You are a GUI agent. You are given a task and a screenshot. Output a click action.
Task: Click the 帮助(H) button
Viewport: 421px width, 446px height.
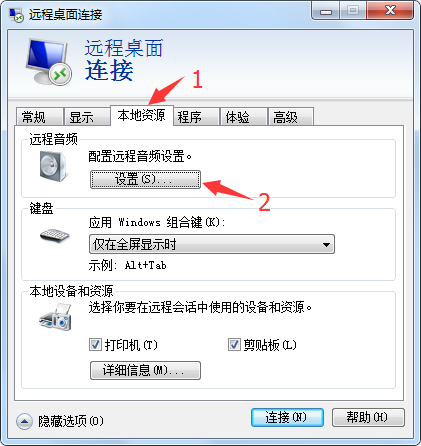(368, 418)
